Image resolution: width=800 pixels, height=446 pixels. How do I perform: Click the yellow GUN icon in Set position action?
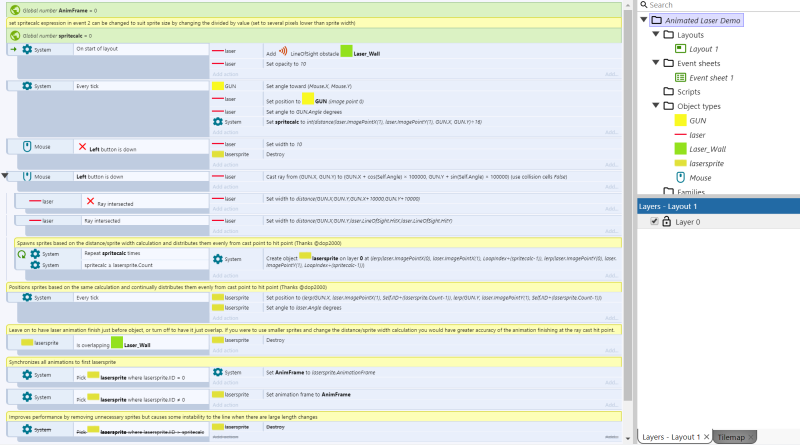tap(308, 99)
